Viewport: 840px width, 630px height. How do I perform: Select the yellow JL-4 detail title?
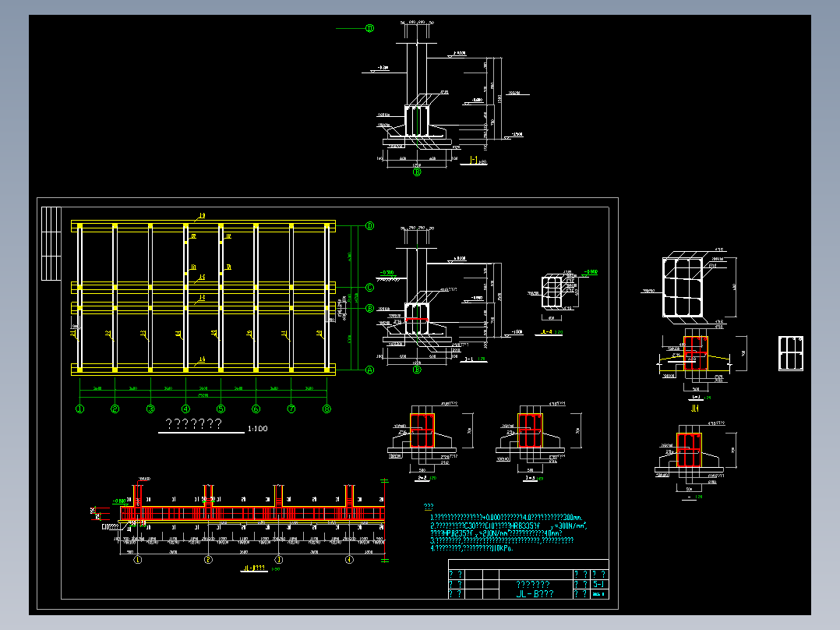[547, 332]
